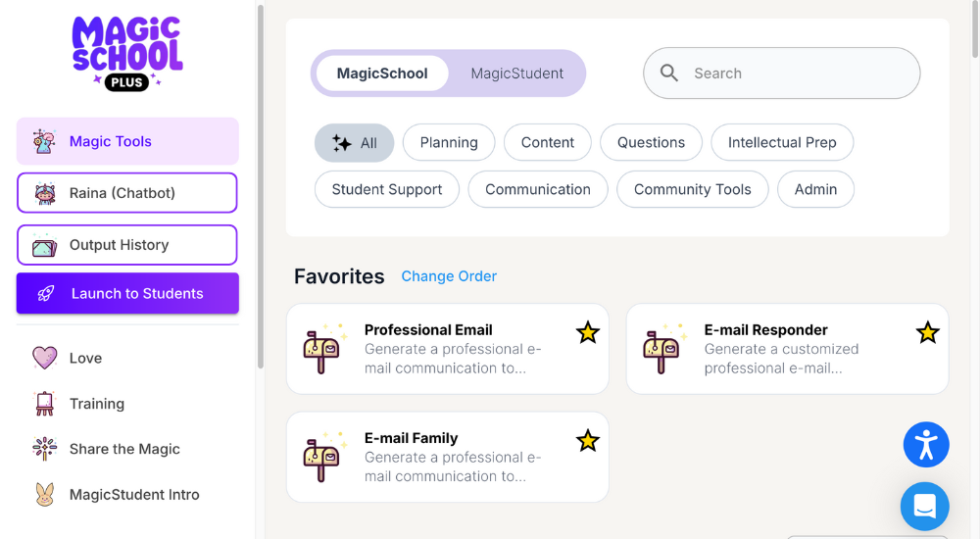Click the bunny icon for MagicStudent Intro
The width and height of the screenshot is (980, 539).
(x=44, y=495)
